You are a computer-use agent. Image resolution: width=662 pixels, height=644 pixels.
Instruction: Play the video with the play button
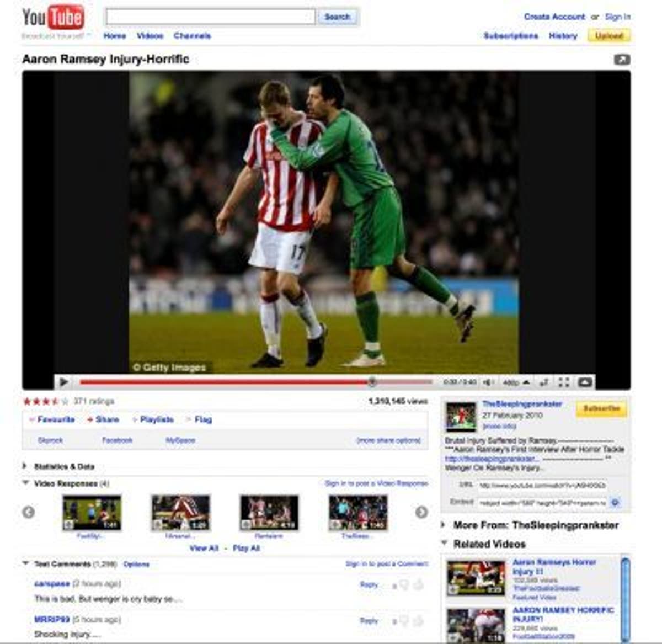(x=65, y=381)
